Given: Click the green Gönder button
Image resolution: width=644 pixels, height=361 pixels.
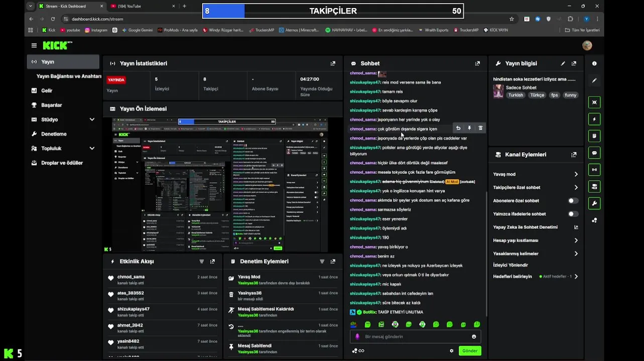Looking at the screenshot, I should pyautogui.click(x=470, y=351).
